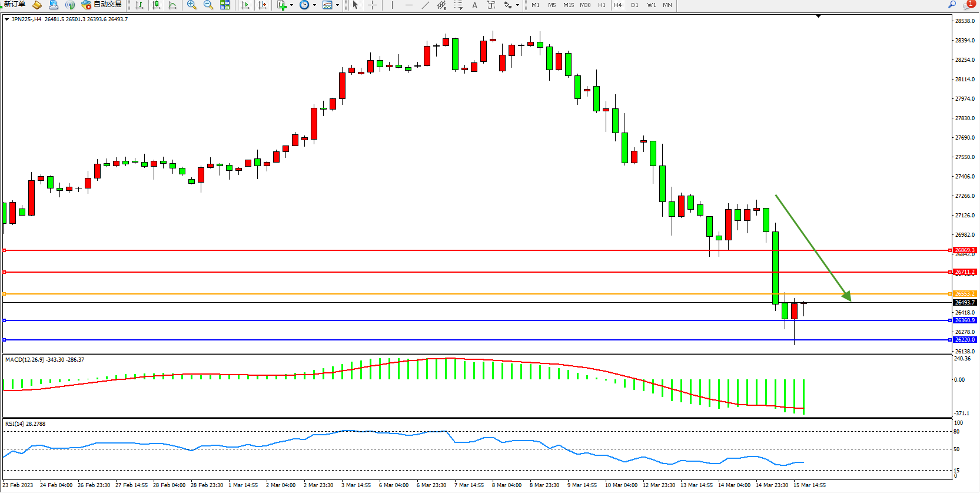The width and height of the screenshot is (980, 493).
Task: Expand the chart templates dropdown arrow
Action: [x=337, y=5]
